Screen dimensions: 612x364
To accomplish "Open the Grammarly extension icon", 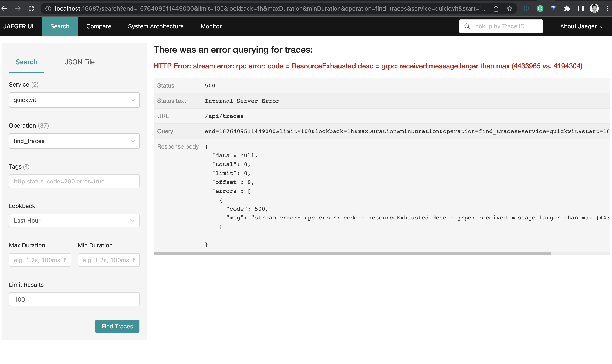I will pos(540,9).
